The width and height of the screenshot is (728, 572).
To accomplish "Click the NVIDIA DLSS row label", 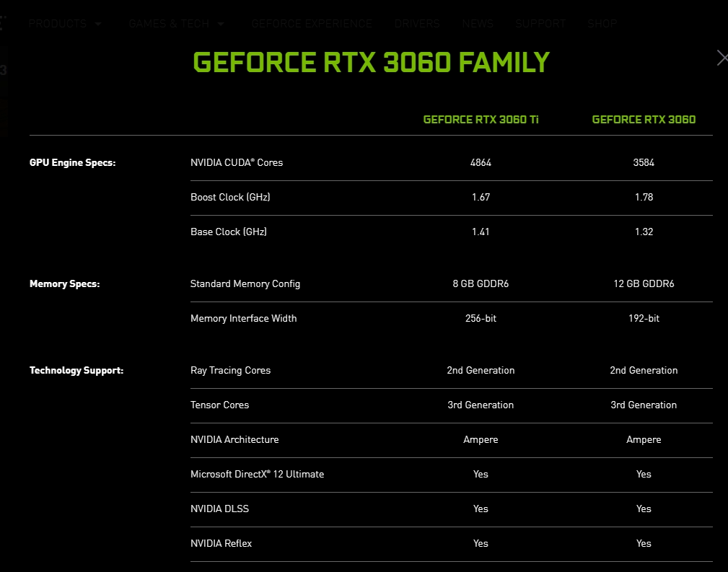I will [219, 509].
